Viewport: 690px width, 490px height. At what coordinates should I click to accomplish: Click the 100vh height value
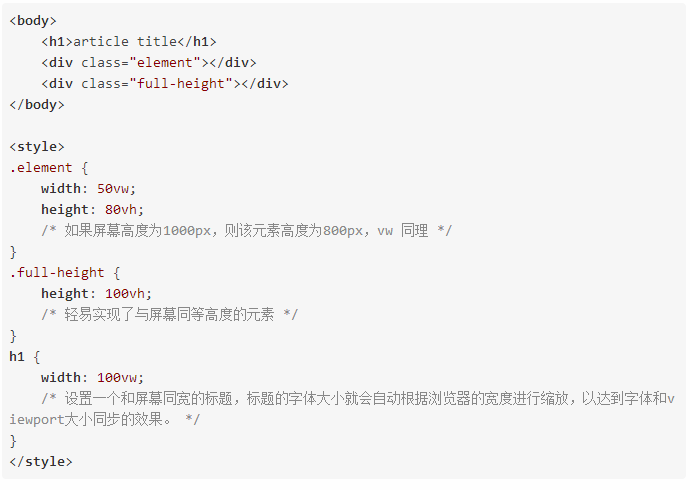[x=125, y=293]
